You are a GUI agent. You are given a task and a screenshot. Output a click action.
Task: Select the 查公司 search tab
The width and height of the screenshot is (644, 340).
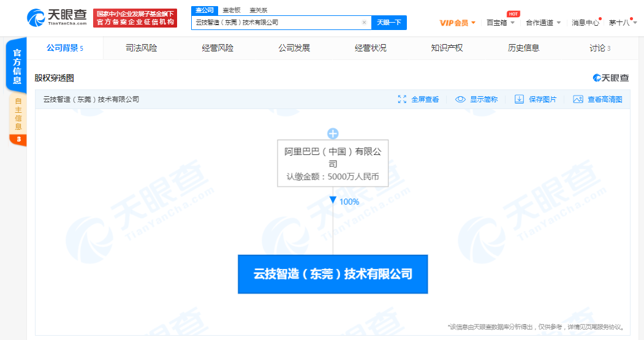click(205, 10)
